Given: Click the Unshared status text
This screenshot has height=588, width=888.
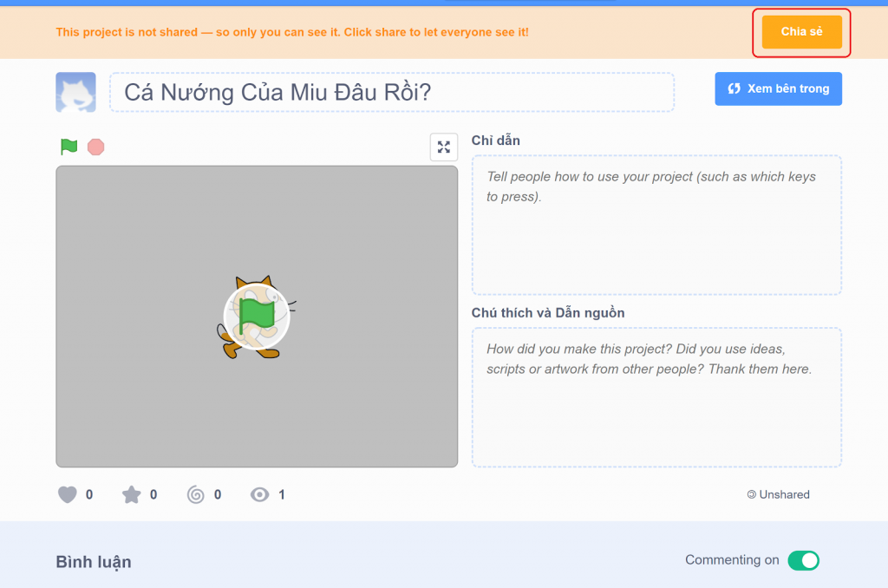Looking at the screenshot, I should [778, 494].
